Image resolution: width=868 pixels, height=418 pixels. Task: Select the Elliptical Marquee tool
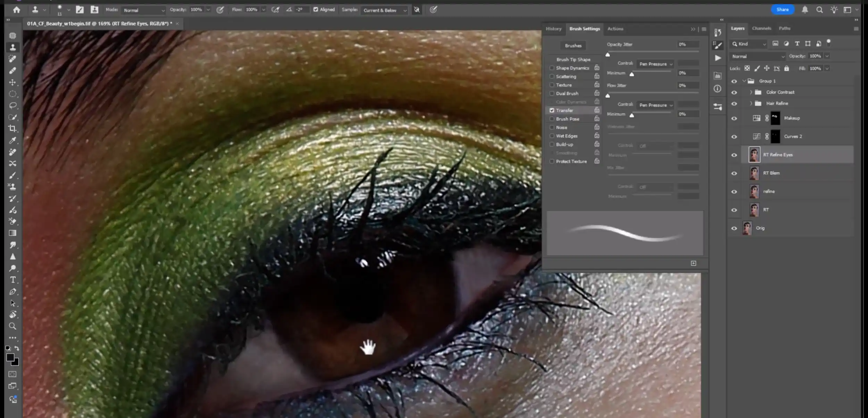point(12,94)
